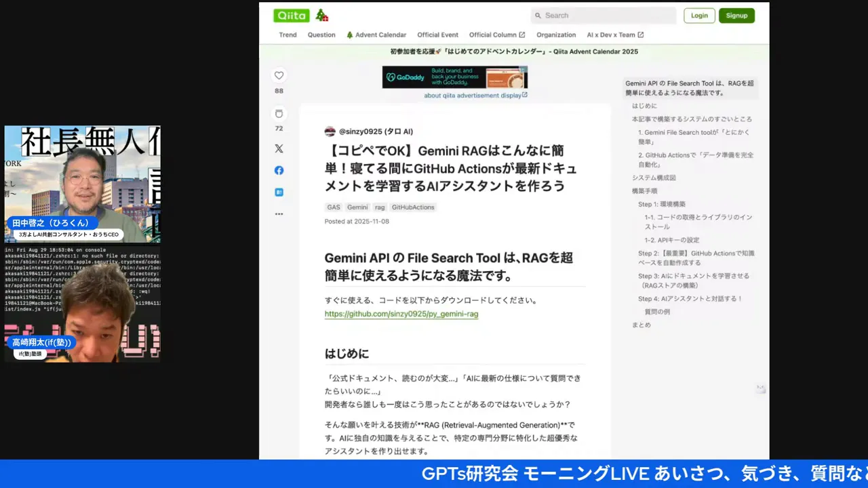Click the tree icon beside Advent Calendar
This screenshot has height=488, width=868.
click(349, 35)
